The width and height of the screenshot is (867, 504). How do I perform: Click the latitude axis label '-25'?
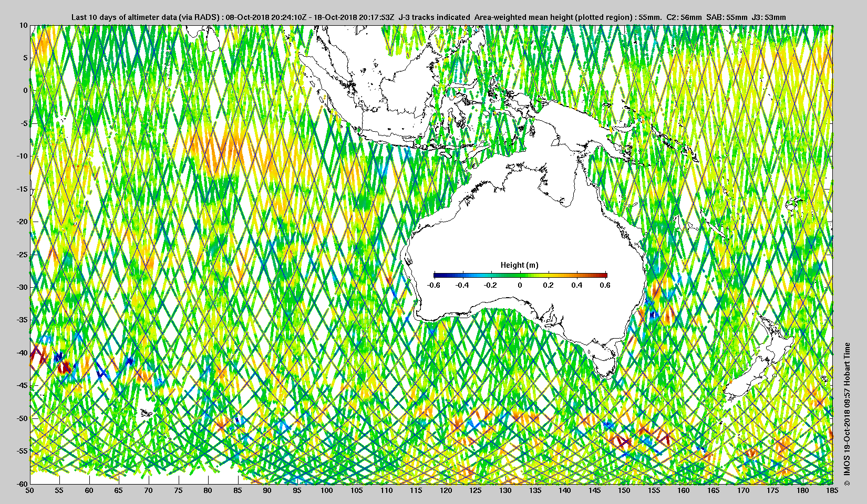[x=22, y=255]
